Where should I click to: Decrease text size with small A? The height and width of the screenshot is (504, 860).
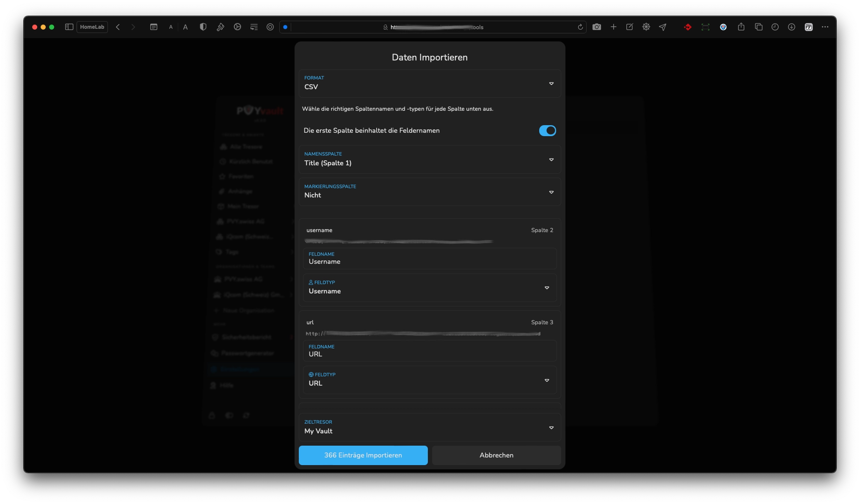tap(171, 27)
